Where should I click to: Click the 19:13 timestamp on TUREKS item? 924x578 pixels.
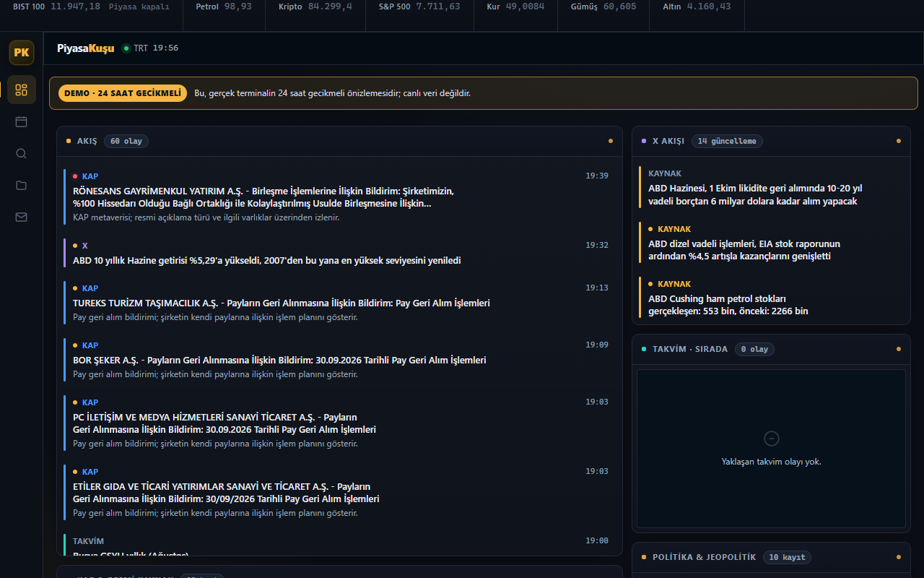597,288
